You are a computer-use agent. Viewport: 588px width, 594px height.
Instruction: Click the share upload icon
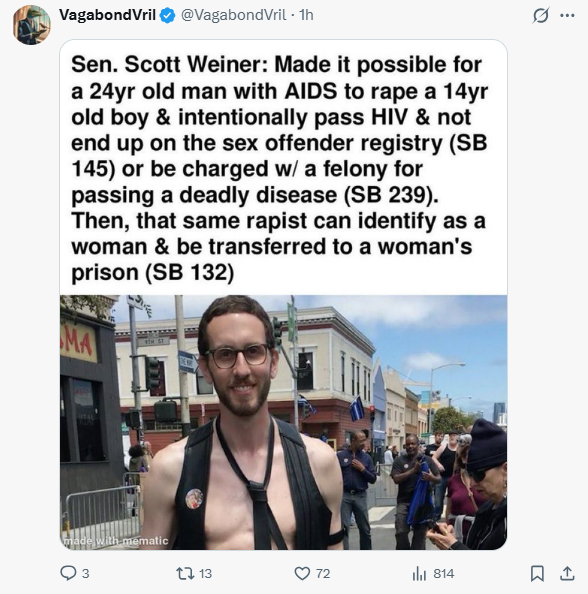point(567,573)
